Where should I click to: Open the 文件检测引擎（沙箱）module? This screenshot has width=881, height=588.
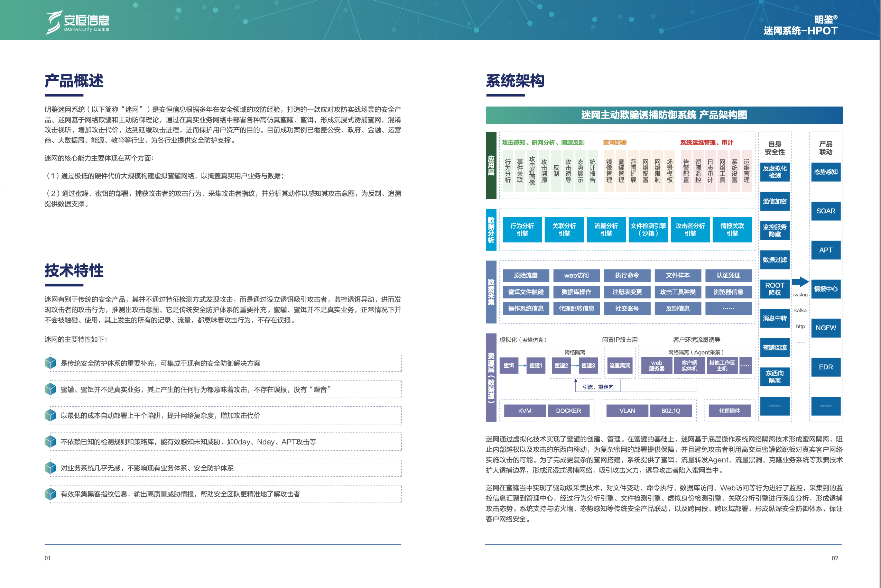point(648,230)
